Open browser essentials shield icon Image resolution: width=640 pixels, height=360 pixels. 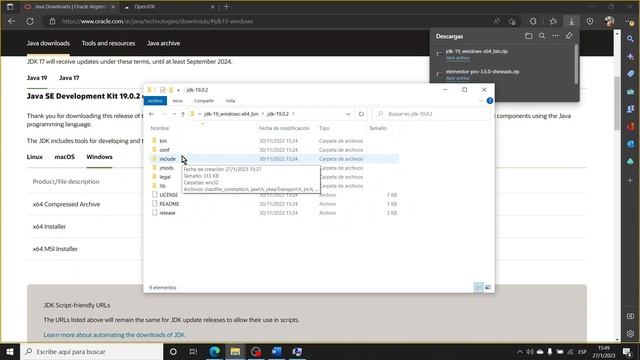pyautogui.click(x=590, y=21)
